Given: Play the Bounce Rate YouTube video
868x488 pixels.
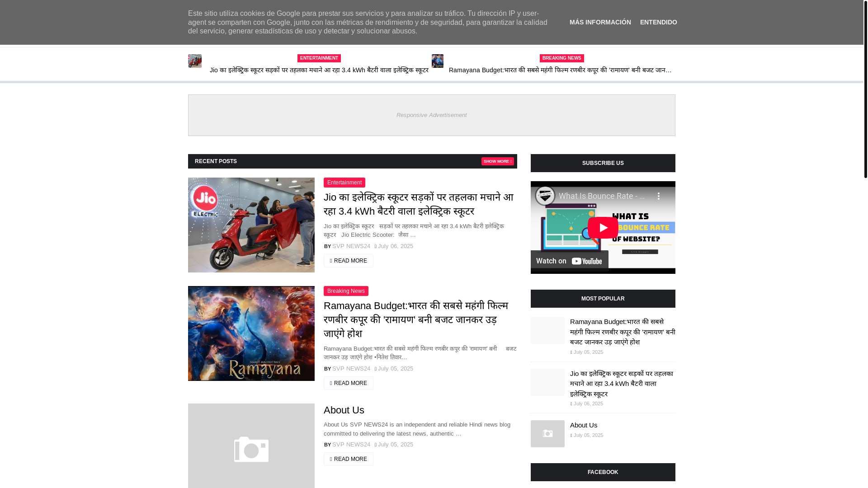Looking at the screenshot, I should (603, 228).
